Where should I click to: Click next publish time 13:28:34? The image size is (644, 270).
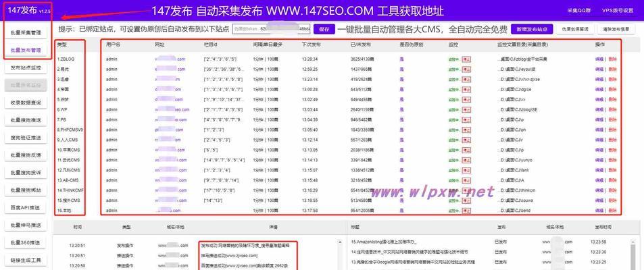tap(309, 59)
